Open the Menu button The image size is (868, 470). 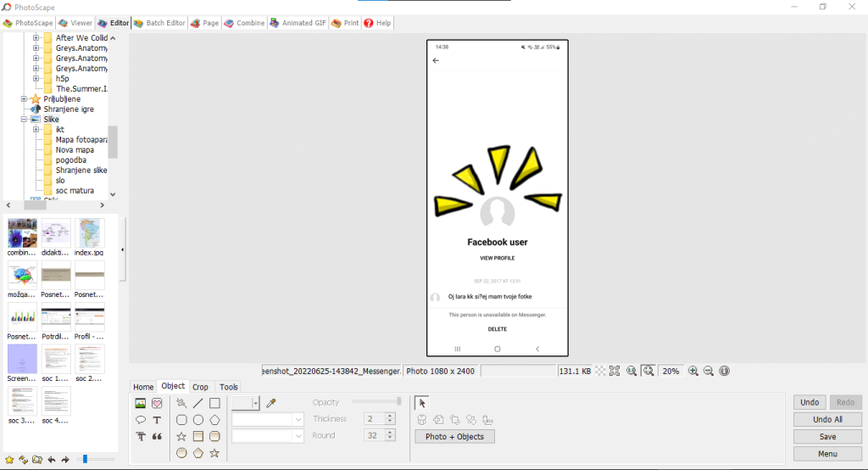[827, 454]
